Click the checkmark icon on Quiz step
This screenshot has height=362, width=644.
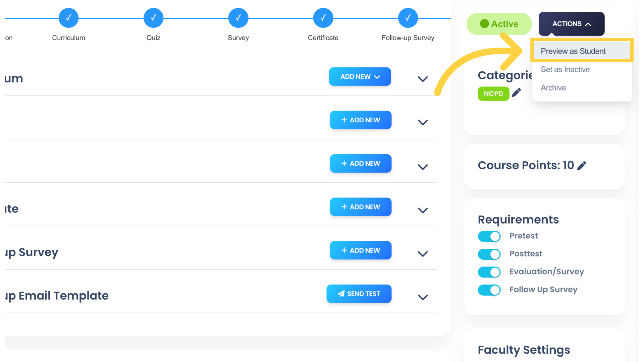(x=153, y=18)
